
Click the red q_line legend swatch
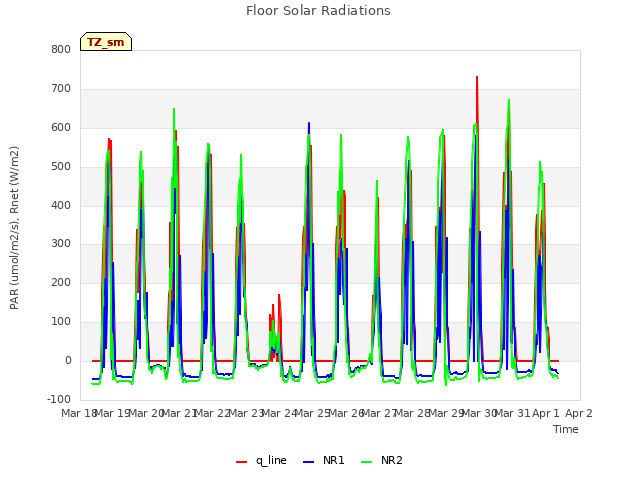pyautogui.click(x=242, y=461)
